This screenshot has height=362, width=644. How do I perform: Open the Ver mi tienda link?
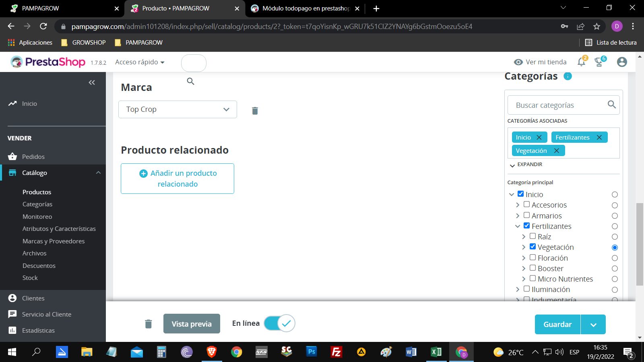[540, 62]
